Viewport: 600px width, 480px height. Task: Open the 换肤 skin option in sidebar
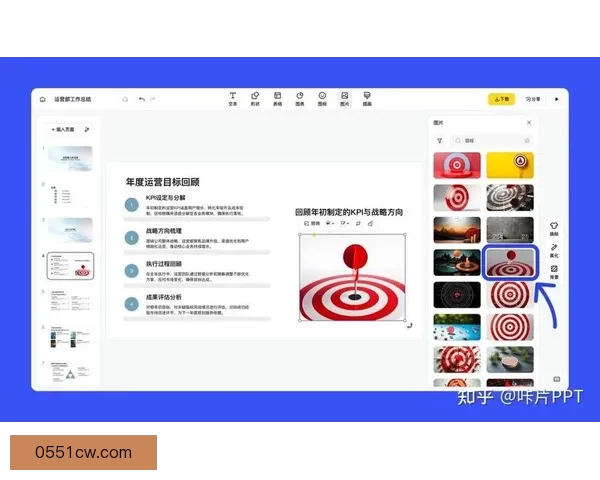click(554, 229)
